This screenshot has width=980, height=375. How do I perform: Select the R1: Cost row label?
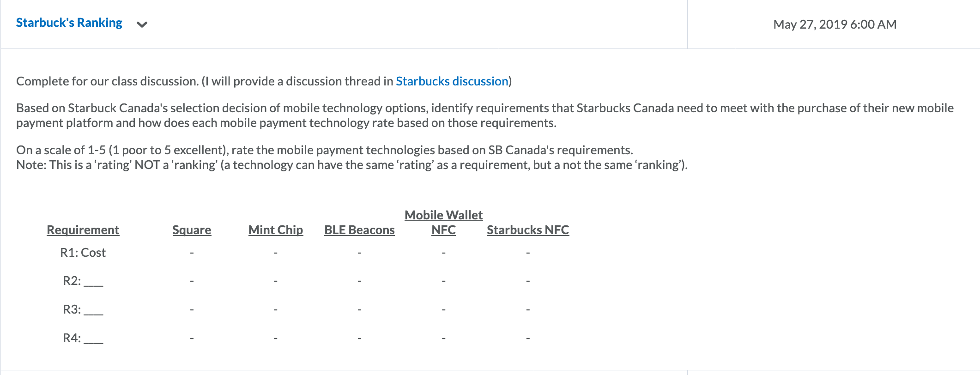[x=83, y=253]
